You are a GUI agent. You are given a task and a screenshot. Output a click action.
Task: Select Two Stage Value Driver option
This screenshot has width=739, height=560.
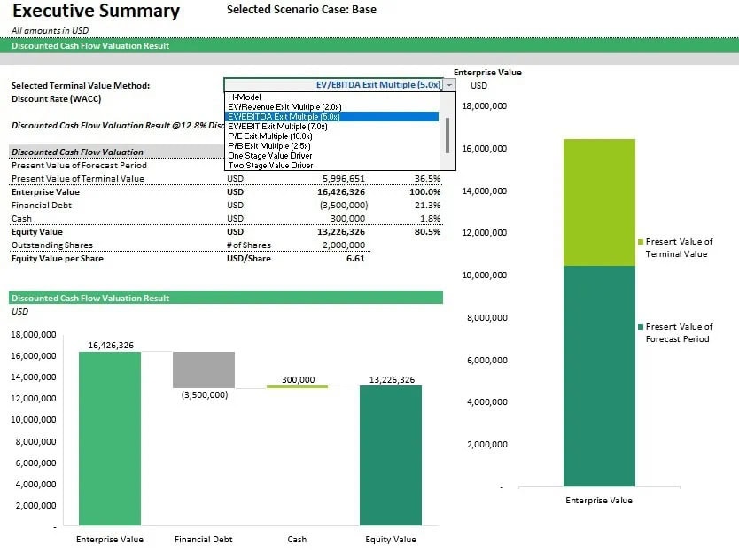point(270,166)
